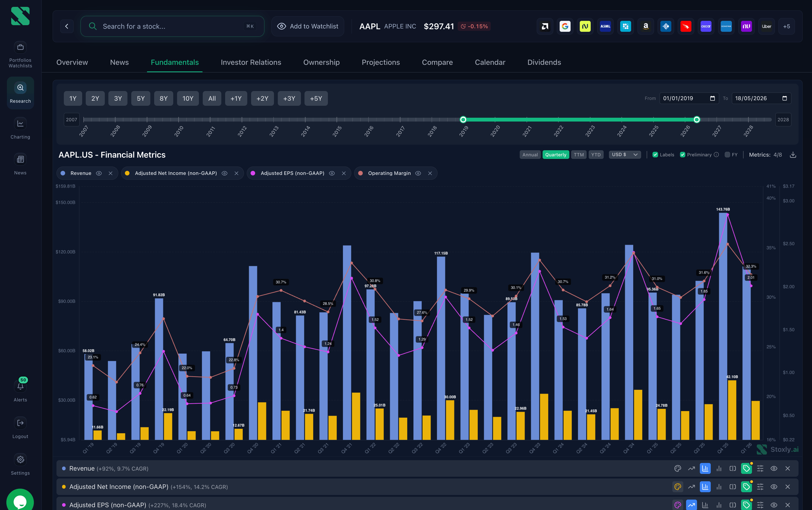Open the Oscar stock shortcut icon

tap(706, 26)
